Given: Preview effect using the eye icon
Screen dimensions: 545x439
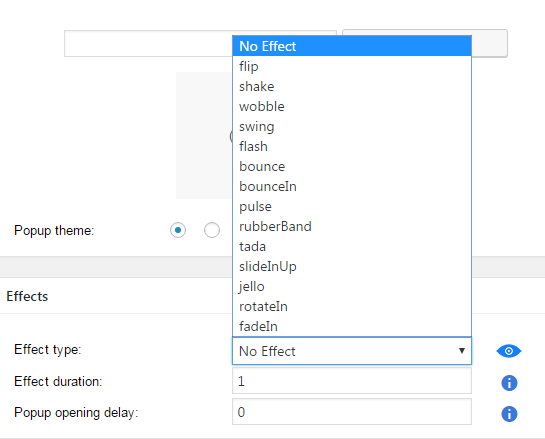Looking at the screenshot, I should pyautogui.click(x=509, y=351).
